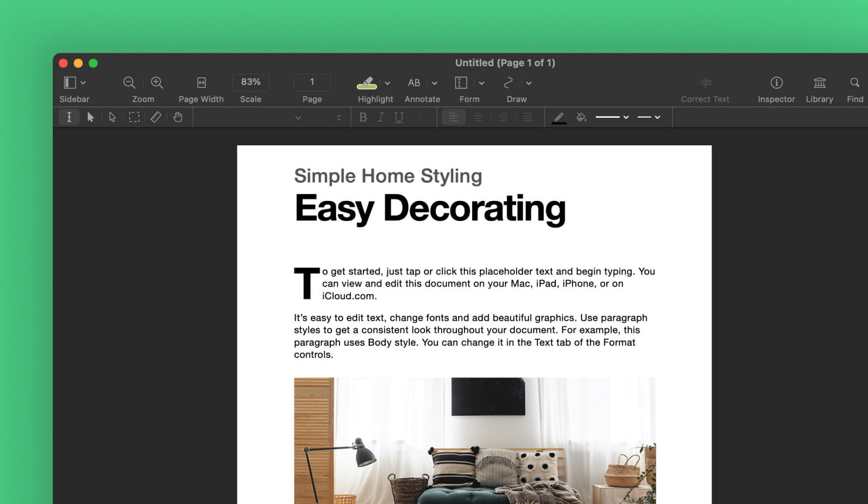Select the rectangular marquee selection tool
Screen dimensions: 868x504
[134, 117]
